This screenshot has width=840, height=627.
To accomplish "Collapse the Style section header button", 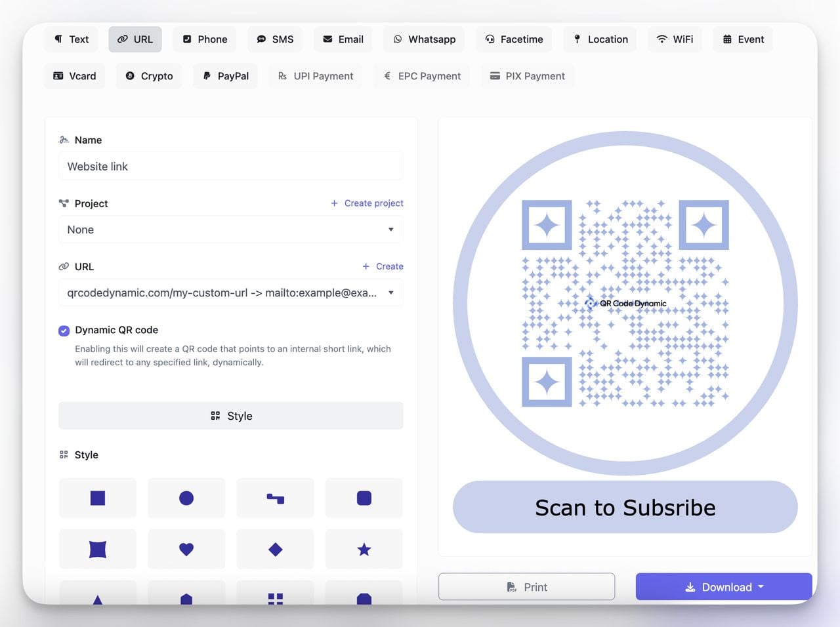I will coord(231,416).
